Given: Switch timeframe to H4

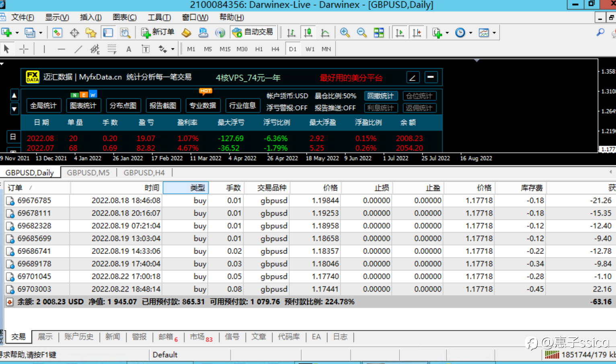Looking at the screenshot, I should [275, 49].
